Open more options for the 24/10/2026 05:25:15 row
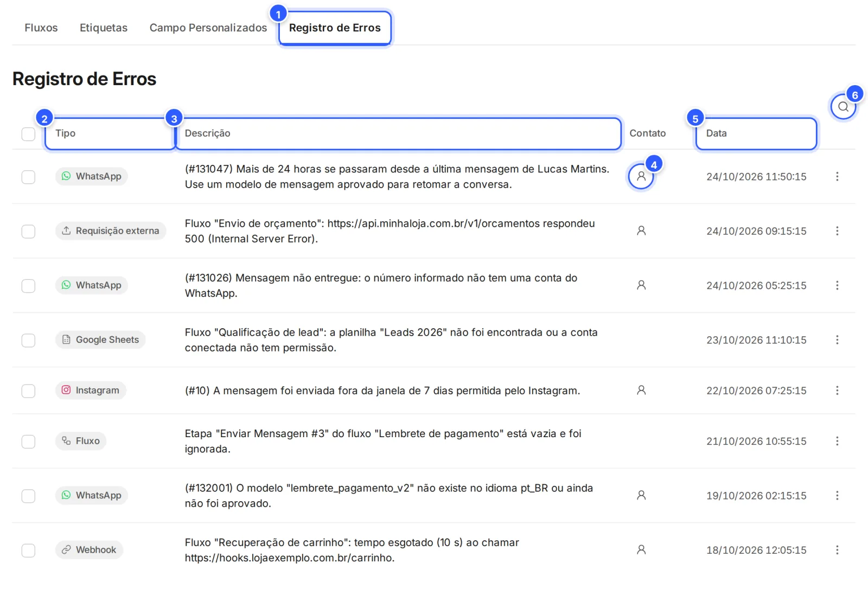Image resolution: width=868 pixels, height=589 pixels. pyautogui.click(x=837, y=285)
